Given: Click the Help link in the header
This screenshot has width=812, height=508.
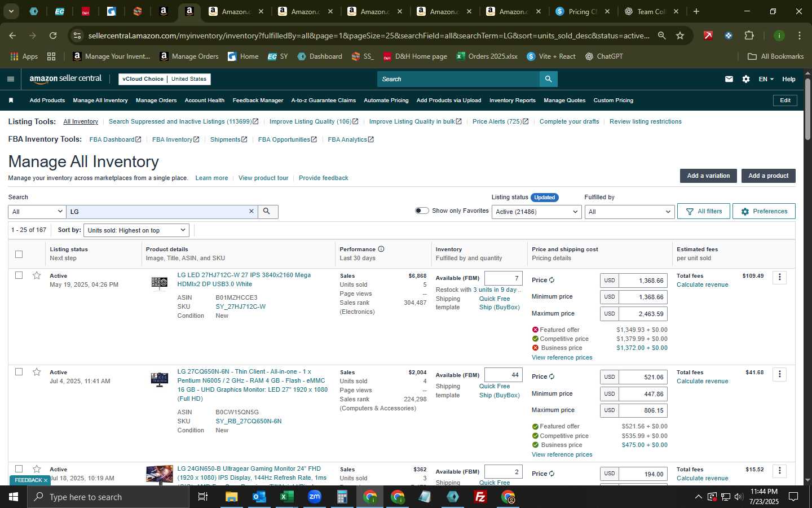Looking at the screenshot, I should pyautogui.click(x=788, y=79).
